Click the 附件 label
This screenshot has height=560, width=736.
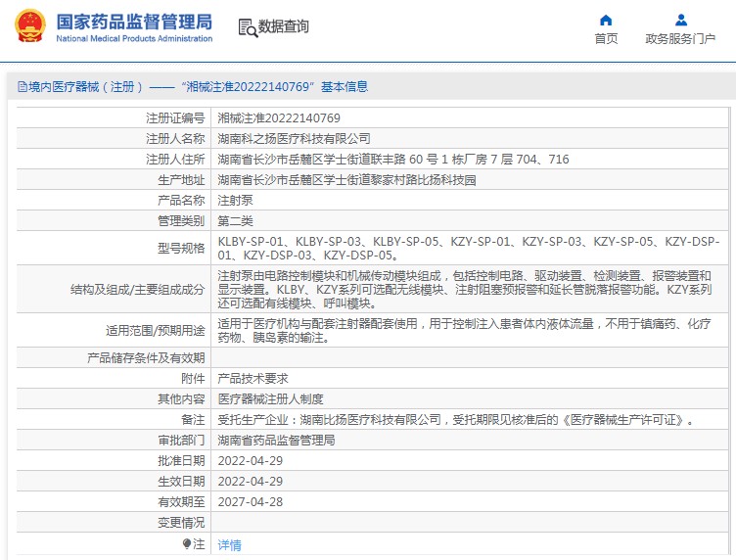click(x=193, y=378)
